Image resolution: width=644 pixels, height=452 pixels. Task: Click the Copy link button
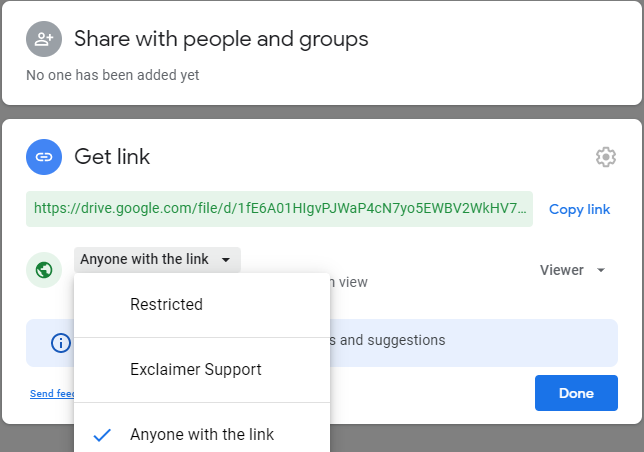579,210
